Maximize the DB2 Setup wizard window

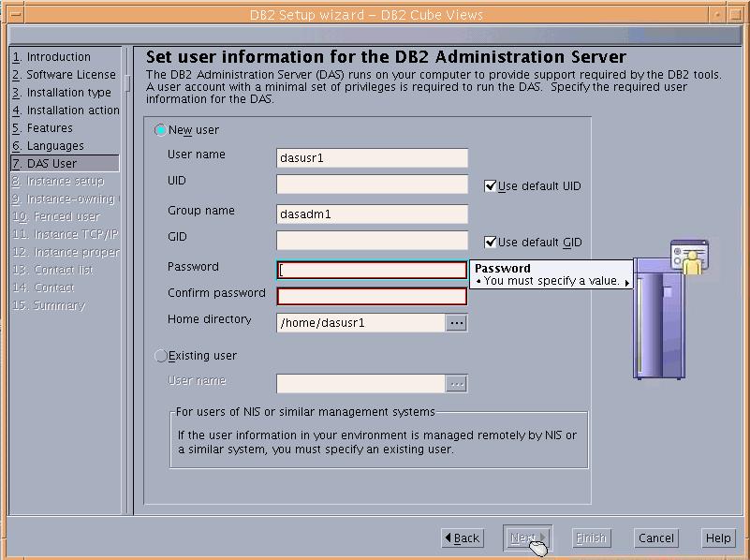[736, 15]
